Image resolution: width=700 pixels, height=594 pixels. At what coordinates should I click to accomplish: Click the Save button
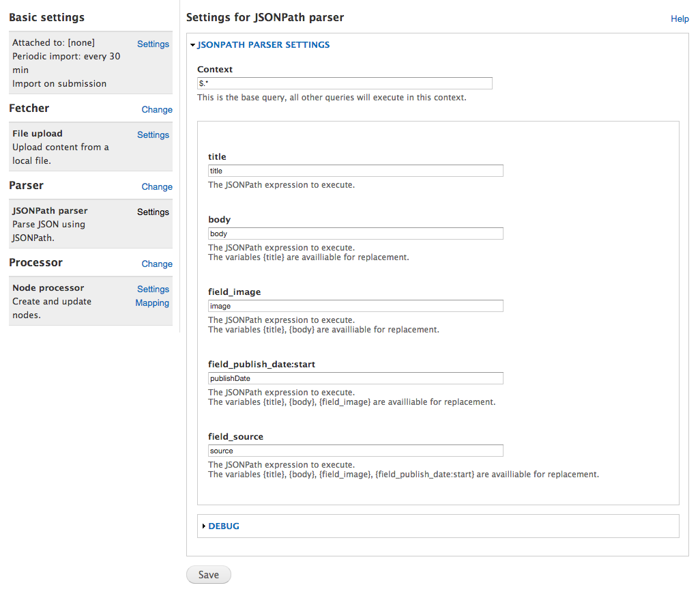(209, 575)
